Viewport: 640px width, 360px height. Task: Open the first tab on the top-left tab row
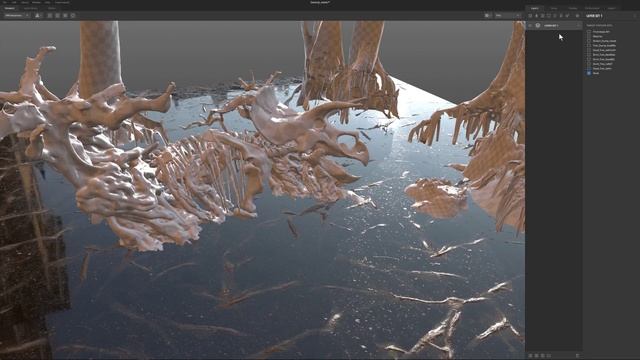coord(9,8)
